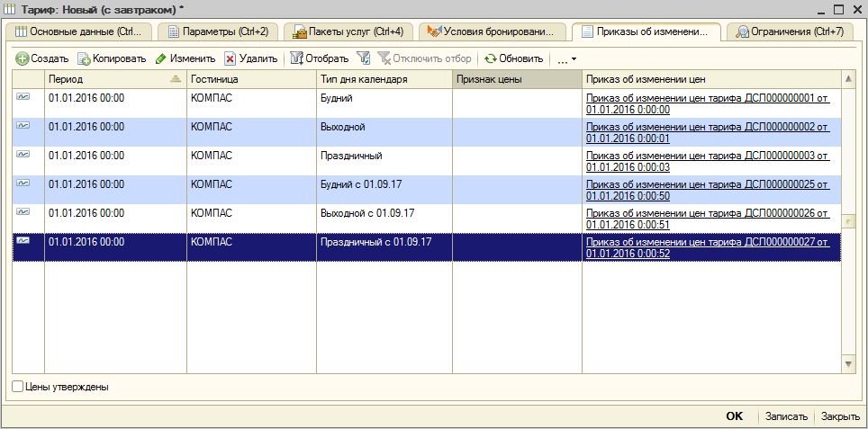The height and width of the screenshot is (429, 868).
Task: Click the sort indicator in the Период header
Action: click(x=176, y=79)
